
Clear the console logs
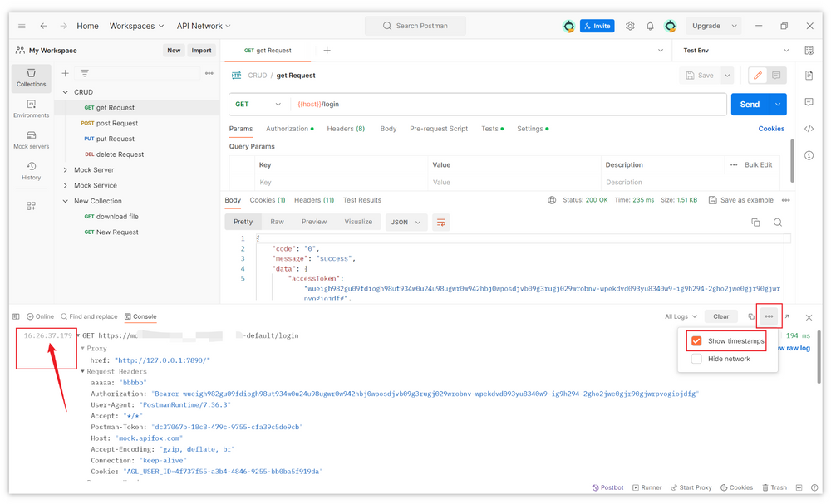[x=720, y=316]
